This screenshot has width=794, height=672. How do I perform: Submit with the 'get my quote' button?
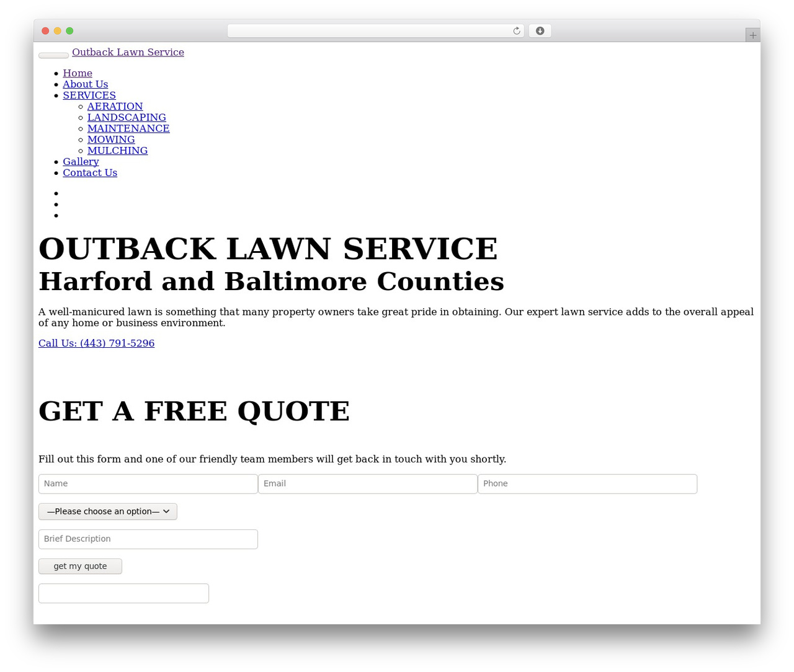click(80, 567)
